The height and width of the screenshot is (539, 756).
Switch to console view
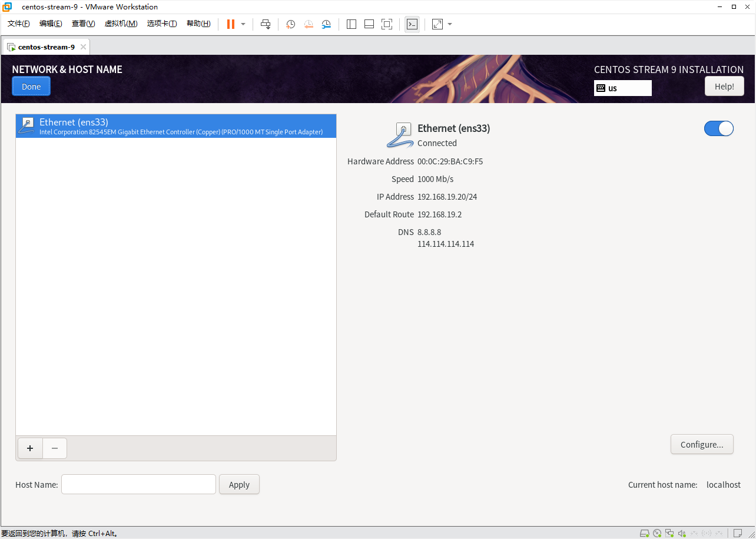412,24
